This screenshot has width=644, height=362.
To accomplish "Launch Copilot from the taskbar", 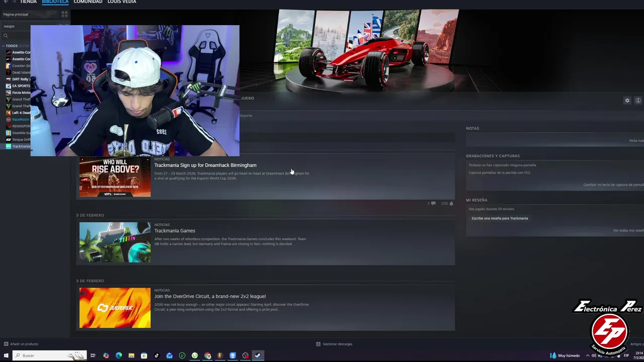I will (x=106, y=355).
